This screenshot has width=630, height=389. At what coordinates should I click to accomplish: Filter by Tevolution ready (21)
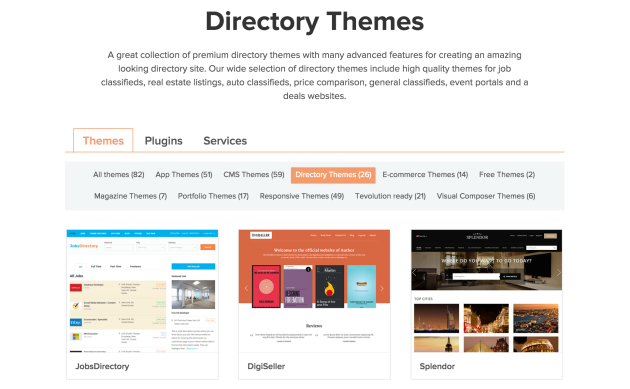390,196
